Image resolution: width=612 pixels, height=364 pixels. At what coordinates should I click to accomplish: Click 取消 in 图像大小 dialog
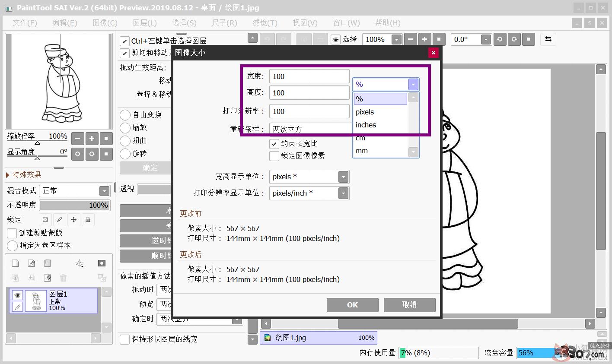click(x=409, y=305)
